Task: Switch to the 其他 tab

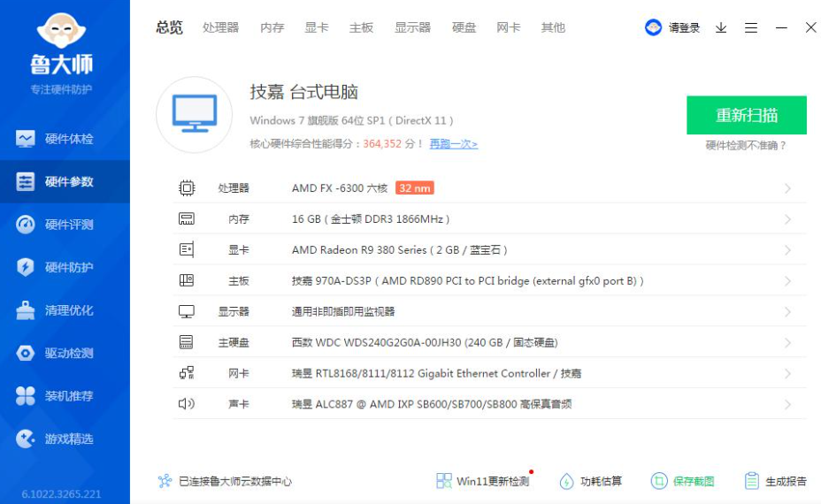Action: point(553,27)
